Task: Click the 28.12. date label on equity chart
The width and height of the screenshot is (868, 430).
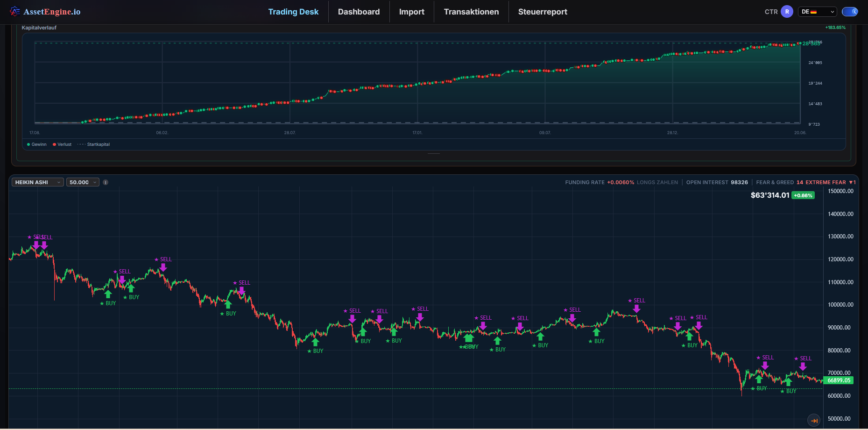Action: (x=672, y=133)
